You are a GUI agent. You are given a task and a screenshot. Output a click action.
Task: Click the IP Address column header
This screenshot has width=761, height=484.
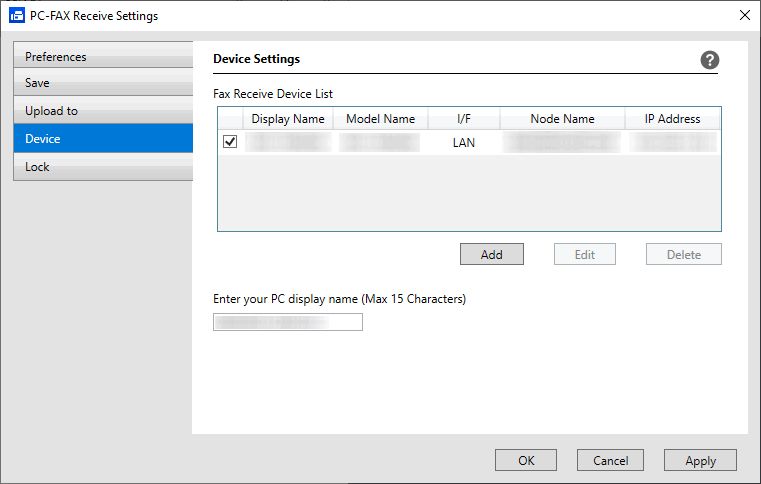672,119
